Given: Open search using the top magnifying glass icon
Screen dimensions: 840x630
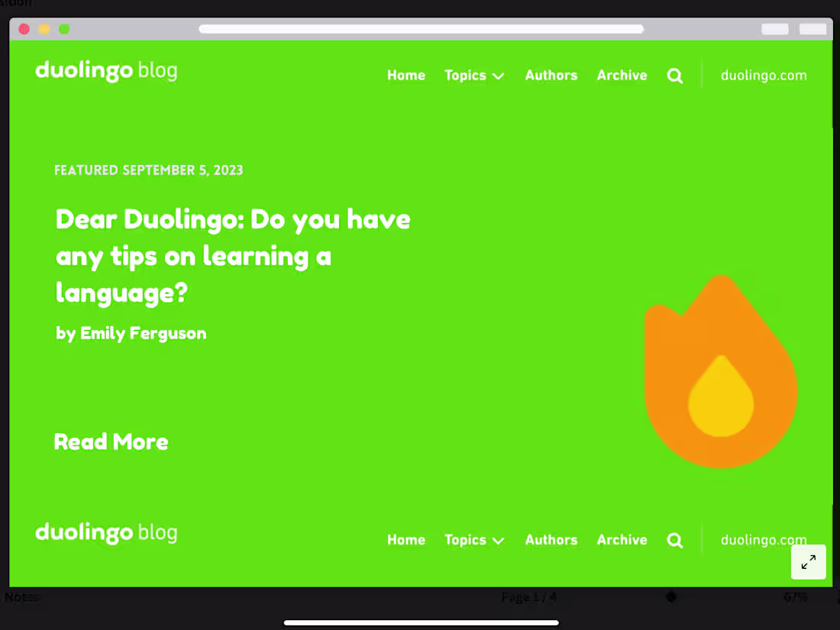Looking at the screenshot, I should 674,76.
